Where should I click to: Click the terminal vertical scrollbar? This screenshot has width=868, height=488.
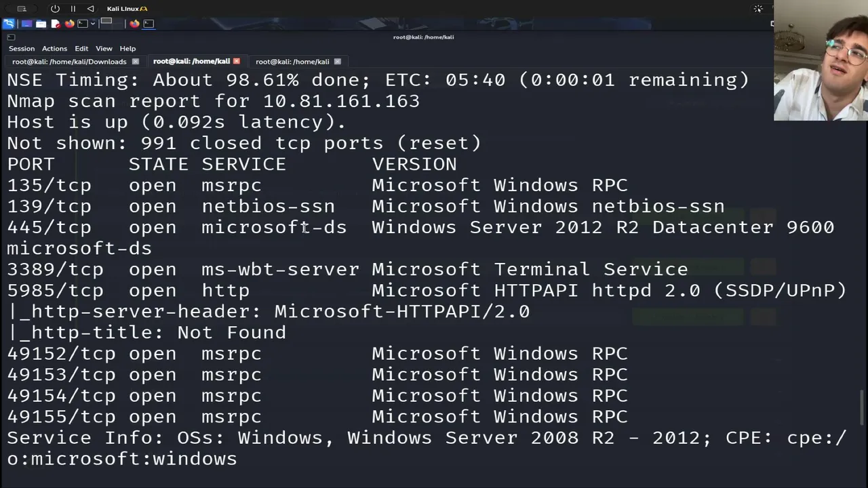point(863,407)
